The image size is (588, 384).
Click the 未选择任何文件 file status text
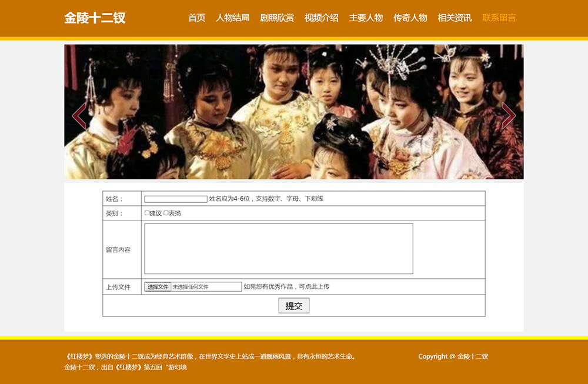coord(191,287)
